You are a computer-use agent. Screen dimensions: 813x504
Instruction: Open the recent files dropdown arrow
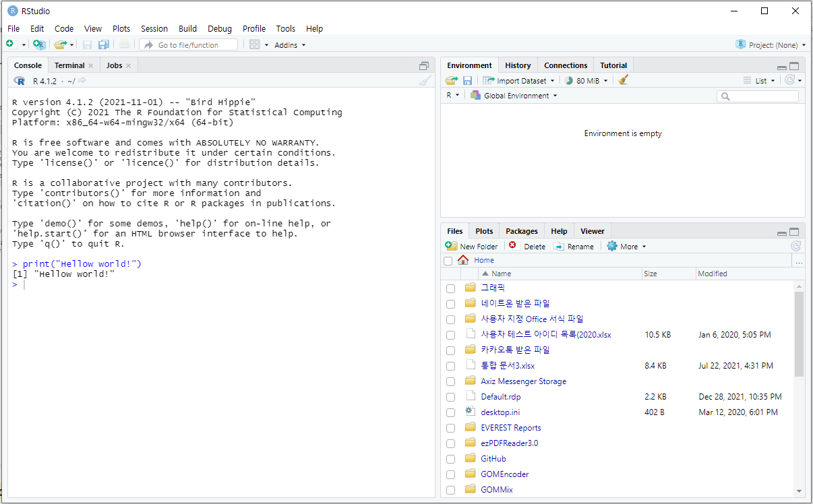point(71,45)
